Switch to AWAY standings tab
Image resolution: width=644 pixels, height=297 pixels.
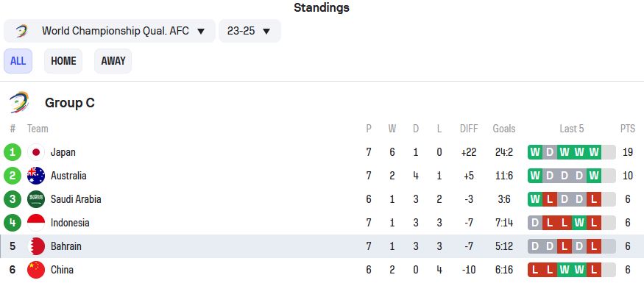(113, 61)
